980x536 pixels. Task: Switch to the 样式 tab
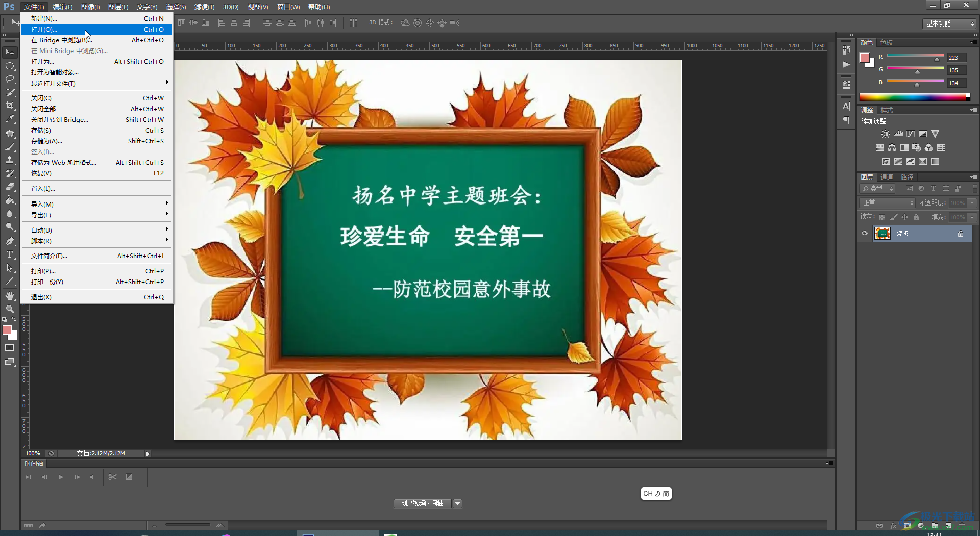click(x=887, y=110)
